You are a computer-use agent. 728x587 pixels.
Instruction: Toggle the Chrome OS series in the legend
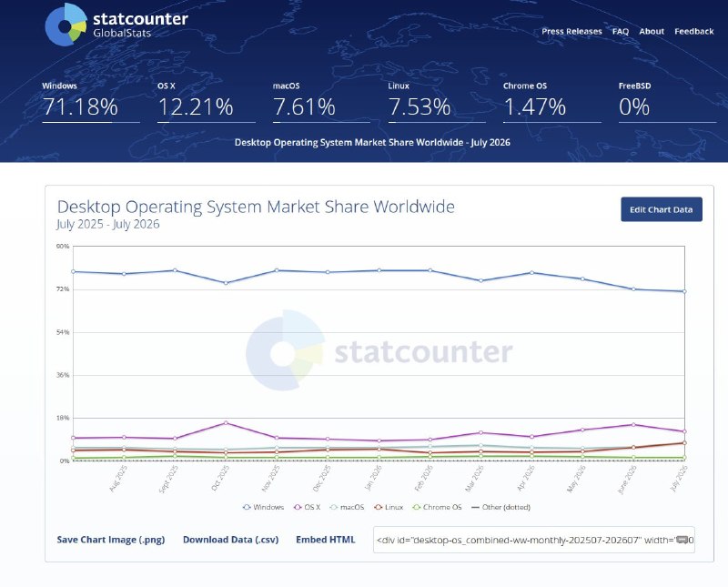point(438,507)
